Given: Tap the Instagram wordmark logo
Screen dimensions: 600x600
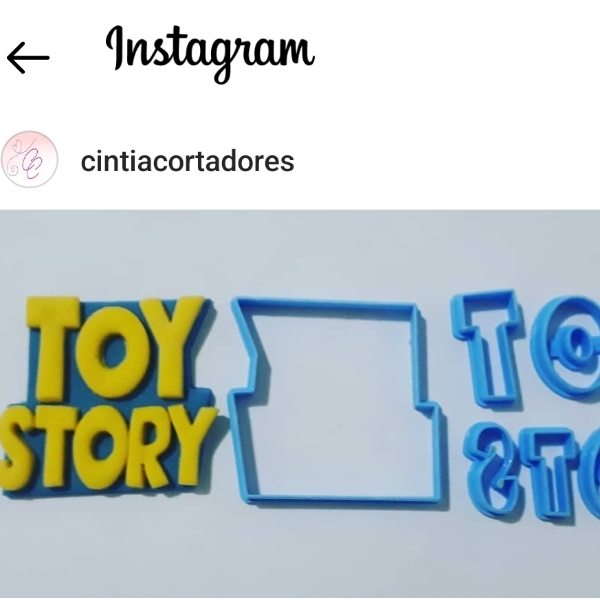Looking at the screenshot, I should click(x=210, y=54).
